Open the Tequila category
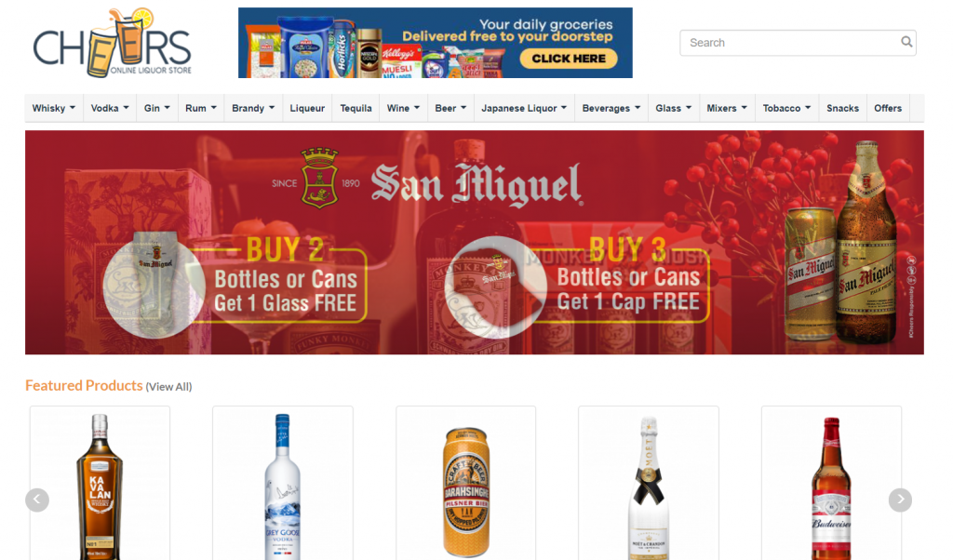The width and height of the screenshot is (953, 560). [355, 108]
